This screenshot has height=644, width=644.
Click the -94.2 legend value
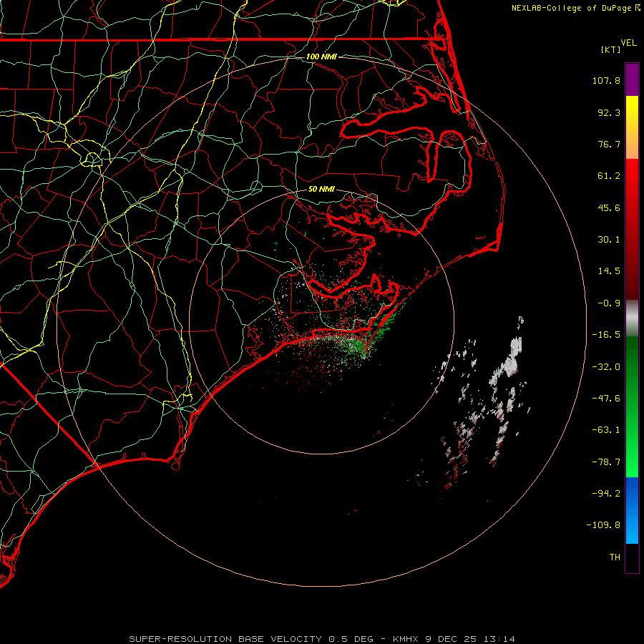pos(606,494)
